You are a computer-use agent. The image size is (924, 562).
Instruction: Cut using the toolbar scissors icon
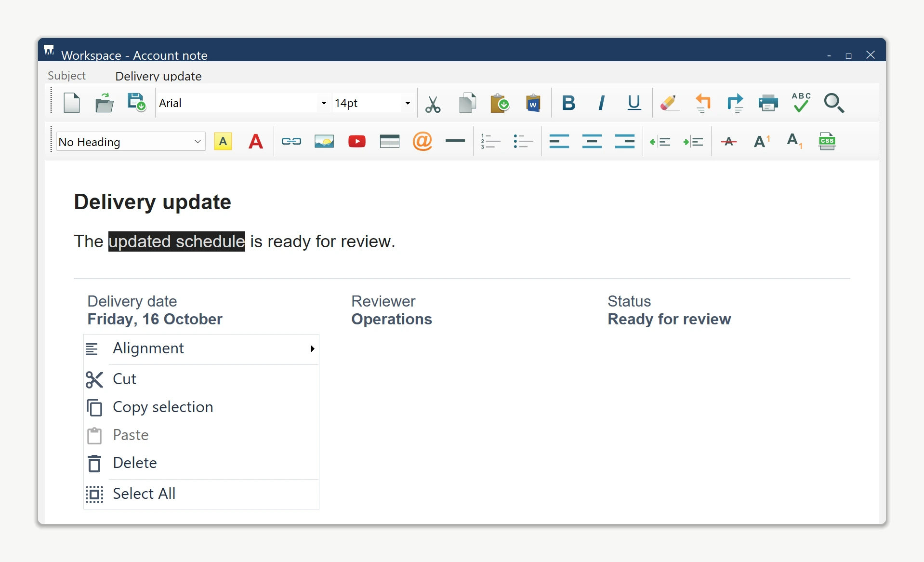coord(433,104)
